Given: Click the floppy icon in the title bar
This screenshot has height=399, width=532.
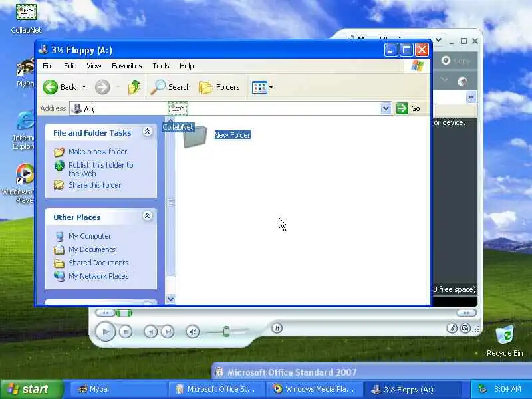Looking at the screenshot, I should 43,49.
